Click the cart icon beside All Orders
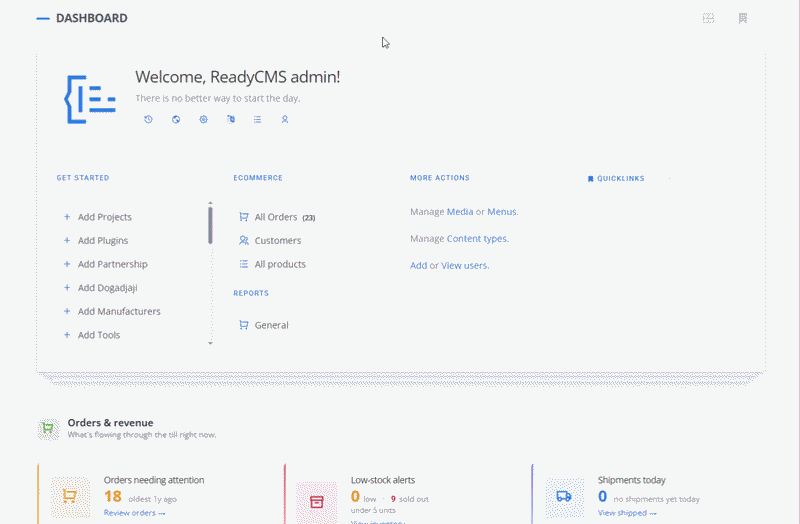Image resolution: width=800 pixels, height=524 pixels. (x=244, y=217)
